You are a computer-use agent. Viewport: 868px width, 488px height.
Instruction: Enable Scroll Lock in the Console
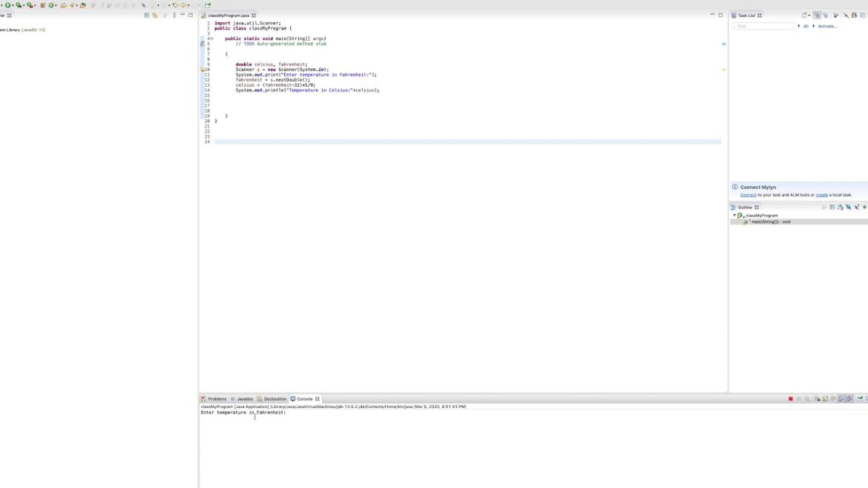tap(825, 398)
